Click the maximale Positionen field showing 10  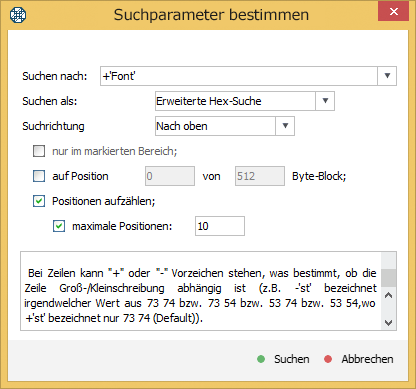click(220, 226)
